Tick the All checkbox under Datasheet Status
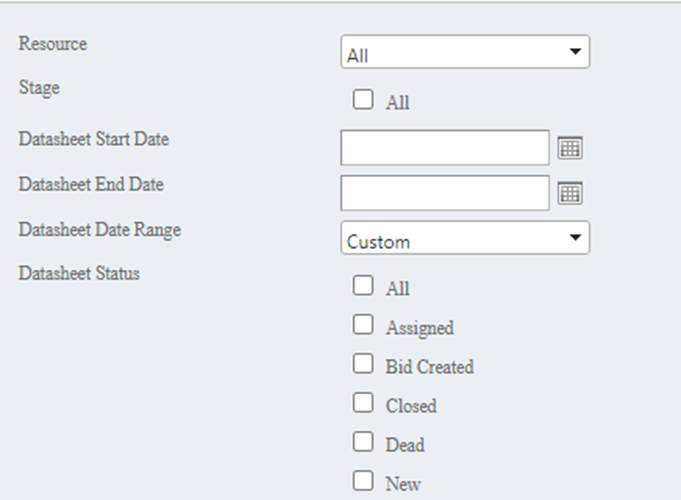The image size is (681, 500). coord(363,286)
